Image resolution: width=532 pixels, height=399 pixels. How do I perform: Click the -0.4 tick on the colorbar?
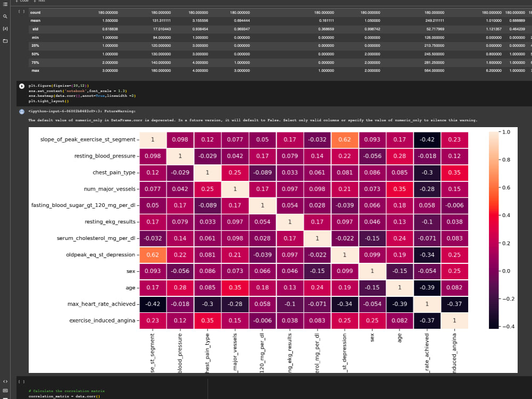[x=508, y=327]
